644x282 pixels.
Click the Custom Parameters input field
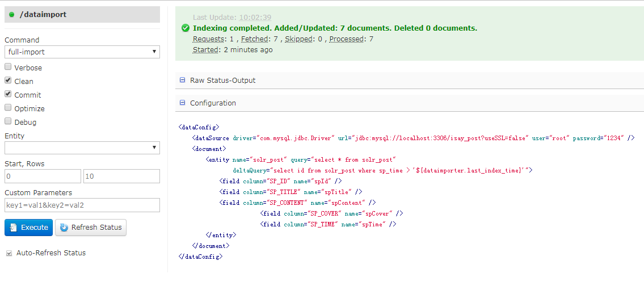pos(82,205)
